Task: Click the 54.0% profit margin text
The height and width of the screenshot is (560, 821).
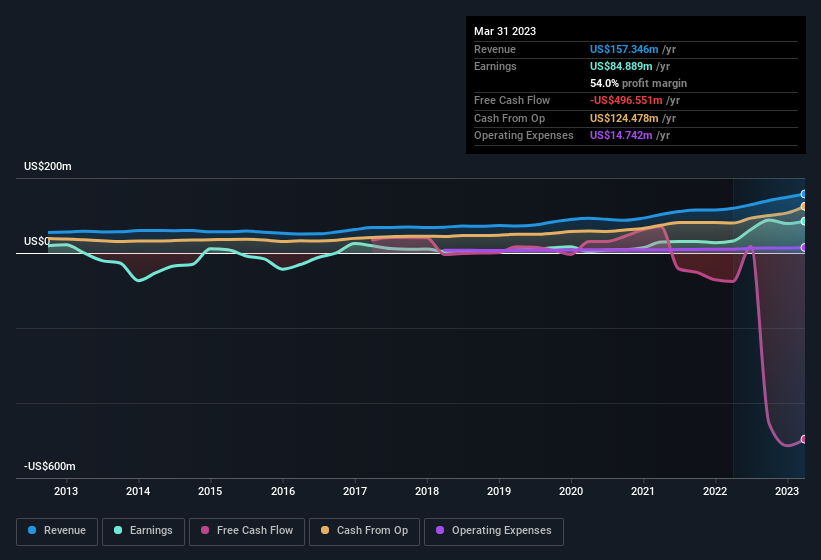Action: [638, 83]
